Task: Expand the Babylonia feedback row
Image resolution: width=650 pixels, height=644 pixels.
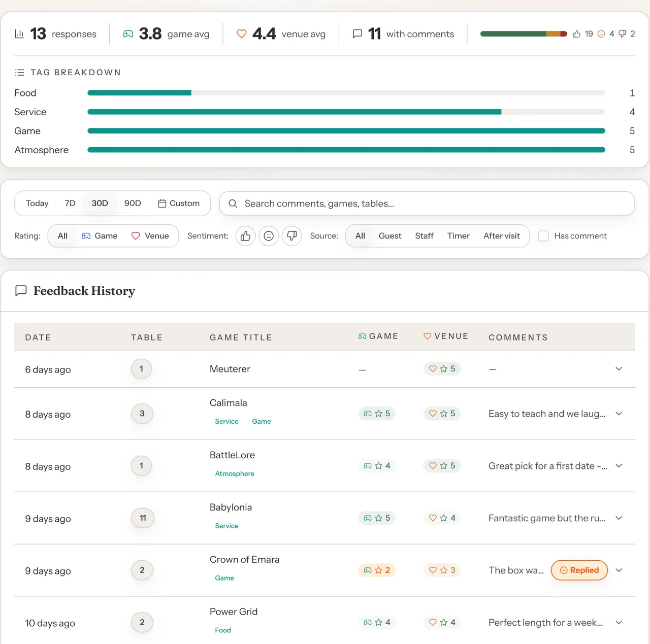Action: click(619, 518)
